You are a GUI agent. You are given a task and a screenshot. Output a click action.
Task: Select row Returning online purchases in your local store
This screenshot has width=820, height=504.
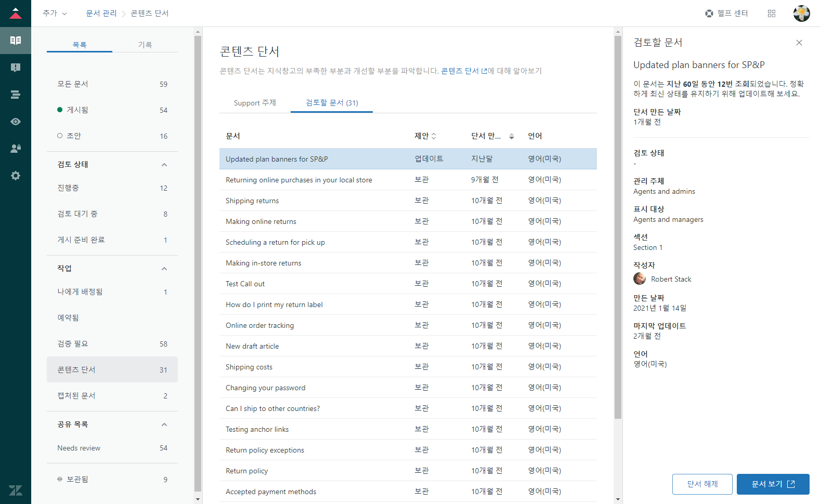click(x=408, y=180)
